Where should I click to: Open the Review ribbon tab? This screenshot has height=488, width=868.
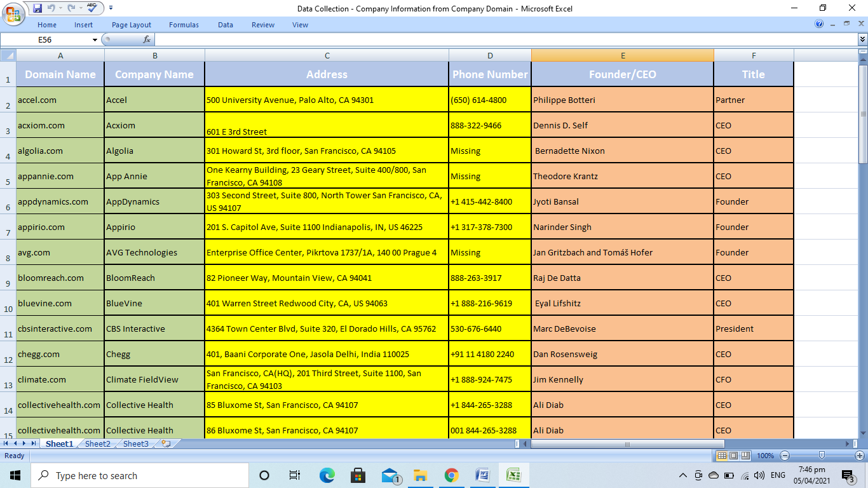[263, 25]
